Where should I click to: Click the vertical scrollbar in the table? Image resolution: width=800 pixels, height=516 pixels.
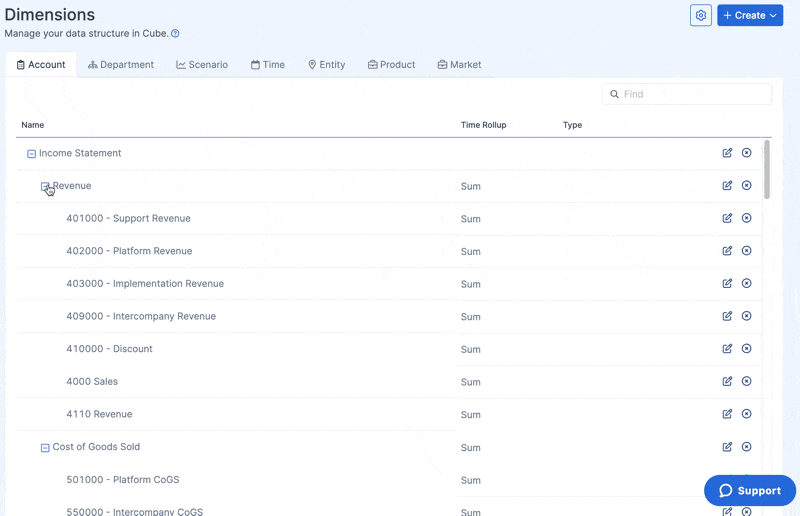pyautogui.click(x=767, y=170)
